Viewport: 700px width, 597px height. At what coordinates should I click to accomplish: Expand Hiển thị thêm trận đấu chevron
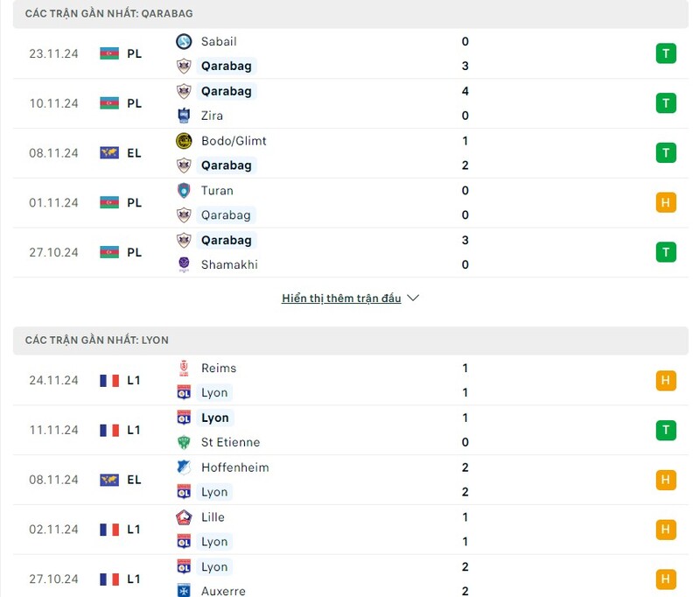[413, 298]
